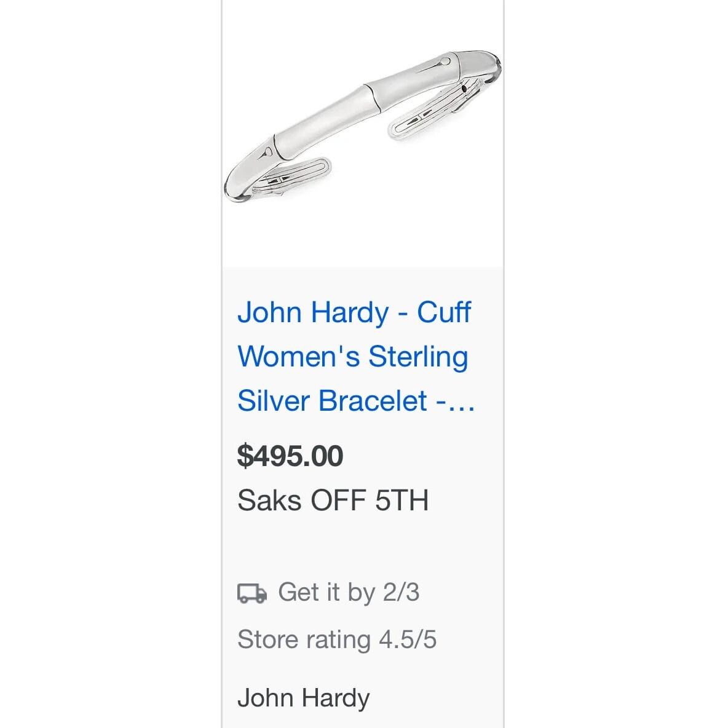This screenshot has width=728, height=728.
Task: Click the delivery truck icon
Action: [252, 593]
